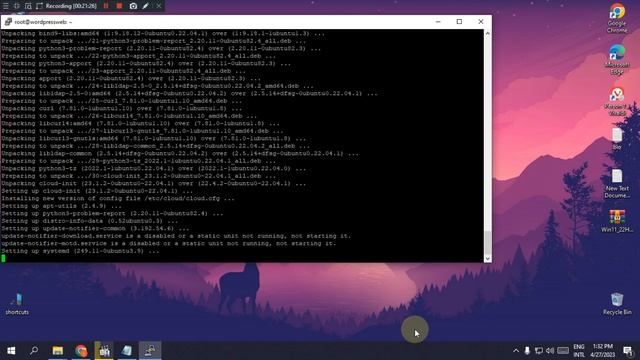Open File Explorer from taskbar

click(x=58, y=351)
